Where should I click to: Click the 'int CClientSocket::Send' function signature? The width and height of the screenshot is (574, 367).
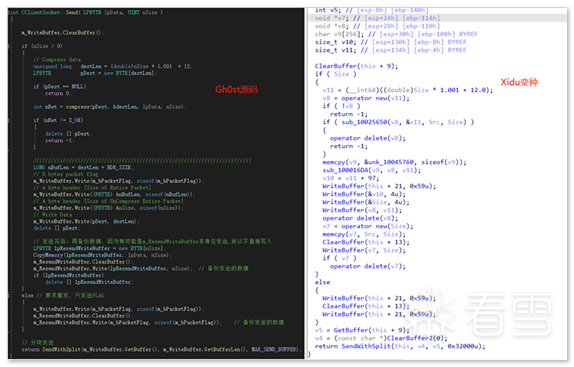click(x=86, y=12)
